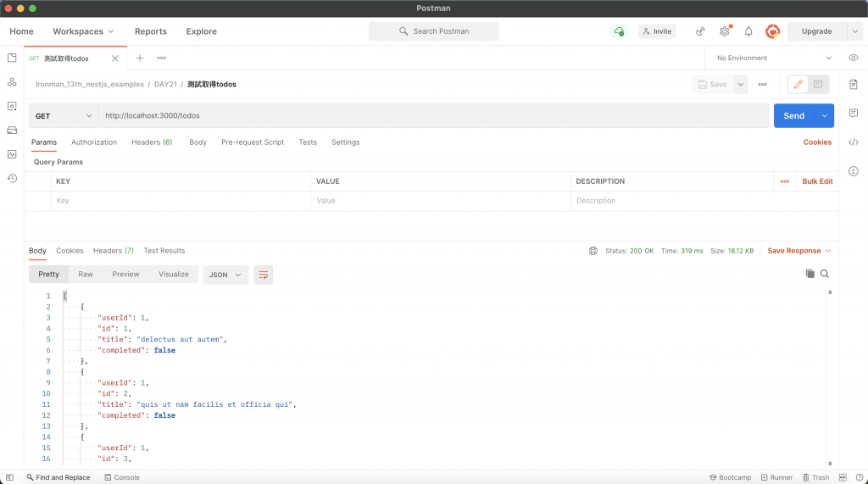Switch to response Headers (7) tab
The image size is (868, 484).
click(114, 251)
